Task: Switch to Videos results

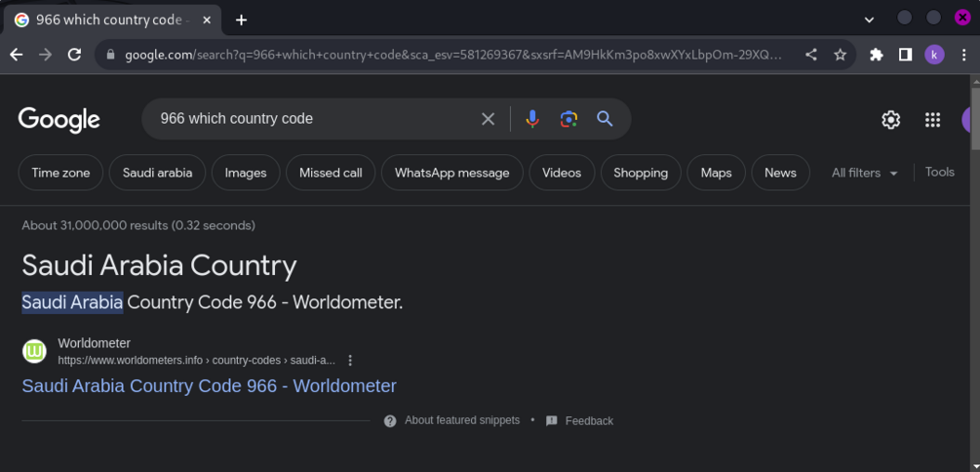Action: coord(562,173)
